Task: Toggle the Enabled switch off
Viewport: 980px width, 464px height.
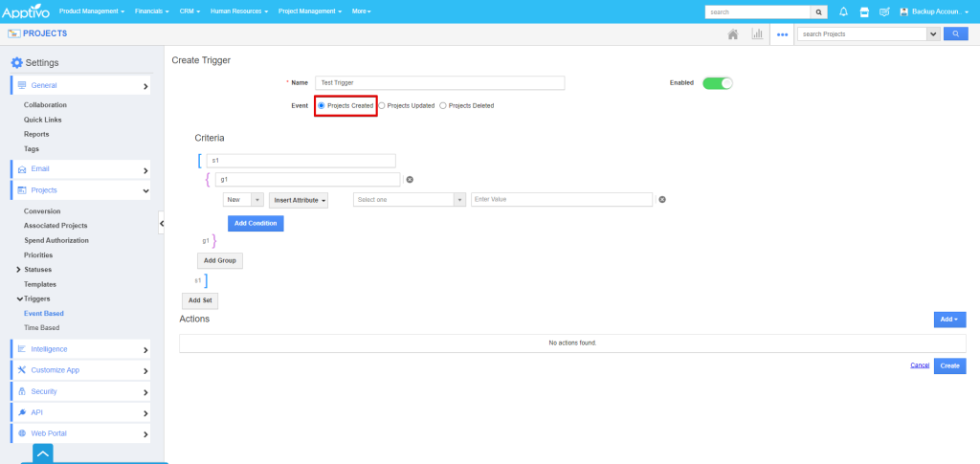Action: point(717,83)
